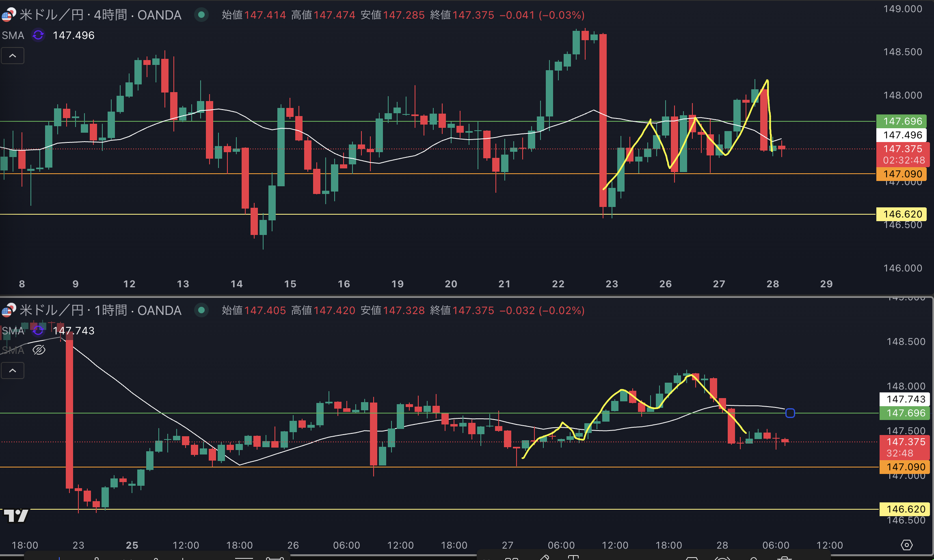Viewport: 934px width, 560px height.
Task: Click the TradingView logo on the 1時間 chart
Action: pyautogui.click(x=16, y=516)
